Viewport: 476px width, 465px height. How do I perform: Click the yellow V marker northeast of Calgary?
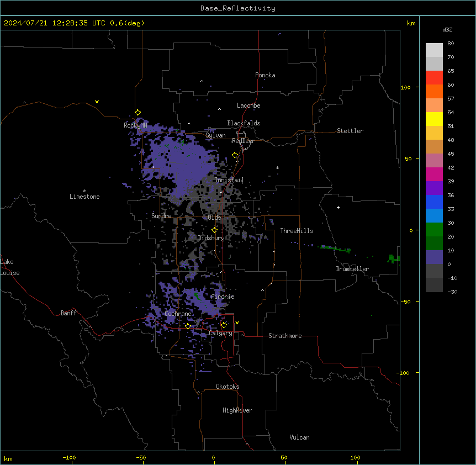tap(237, 323)
